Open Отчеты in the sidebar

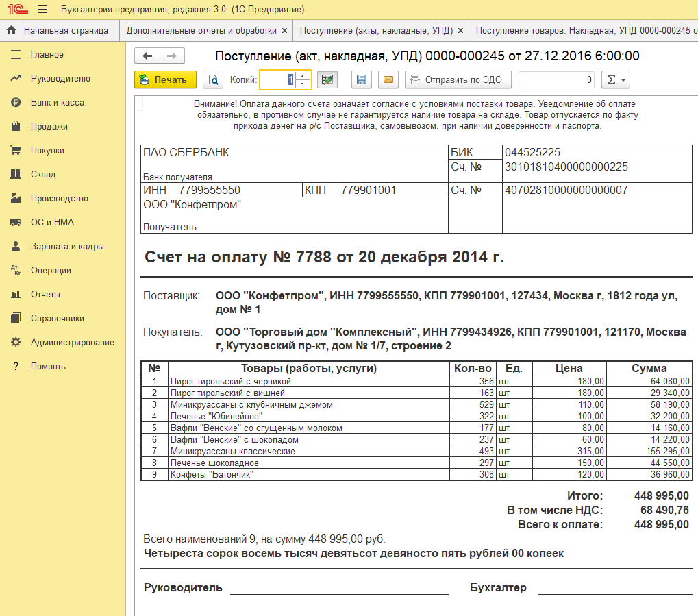click(x=45, y=295)
